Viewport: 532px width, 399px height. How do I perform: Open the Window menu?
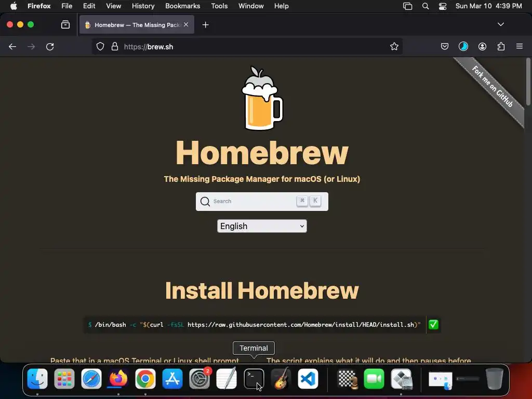coord(251,6)
